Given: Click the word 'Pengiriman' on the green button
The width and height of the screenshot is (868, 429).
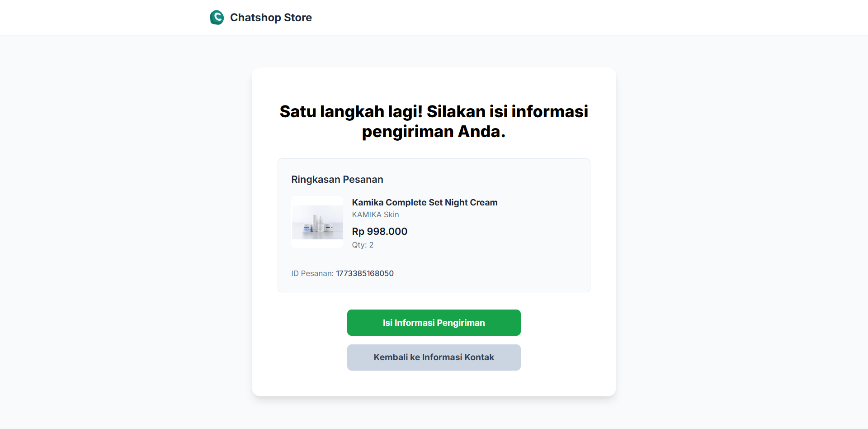Looking at the screenshot, I should pyautogui.click(x=461, y=323).
